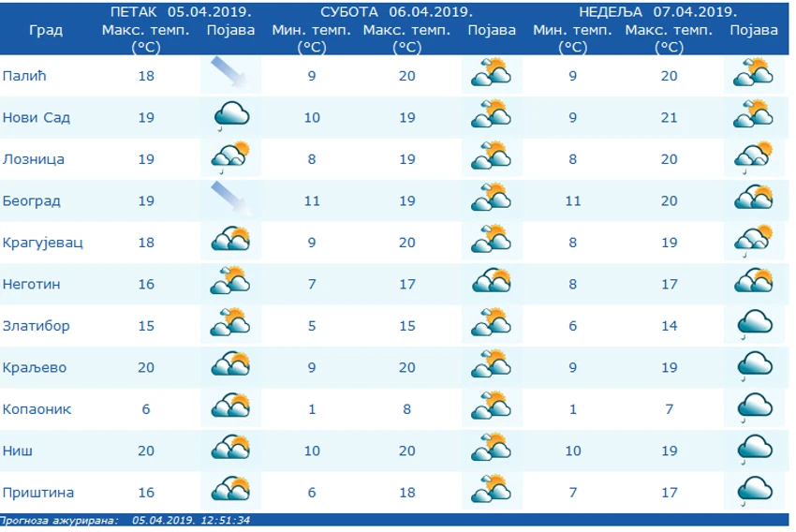Click Beograd Friday rain arrow icon
Image resolution: width=796 pixels, height=532 pixels.
[x=230, y=199]
